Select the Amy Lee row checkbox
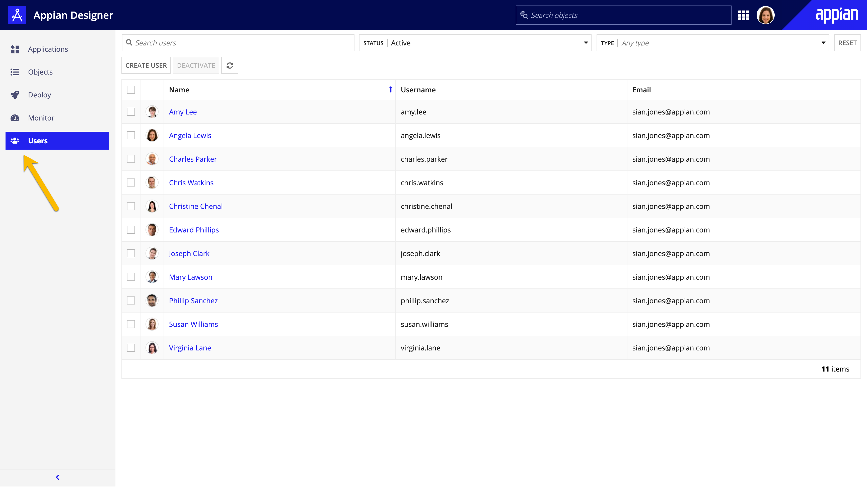This screenshot has width=868, height=487. (131, 112)
